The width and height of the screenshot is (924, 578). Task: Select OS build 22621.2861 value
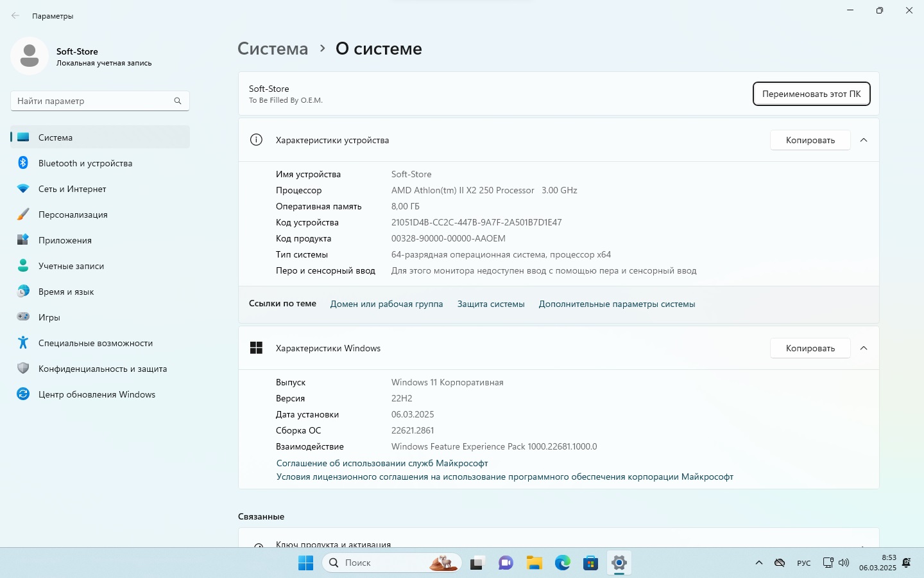click(413, 430)
